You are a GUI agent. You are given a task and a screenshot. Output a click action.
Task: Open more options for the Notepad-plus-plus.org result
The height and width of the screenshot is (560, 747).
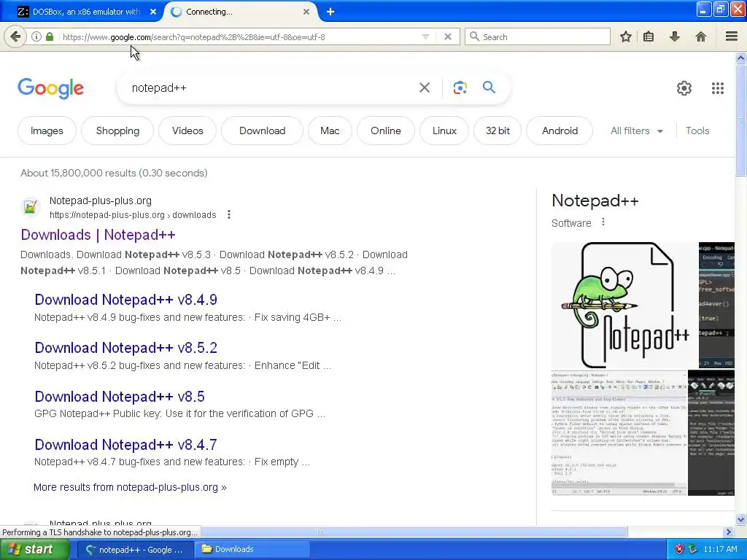229,215
